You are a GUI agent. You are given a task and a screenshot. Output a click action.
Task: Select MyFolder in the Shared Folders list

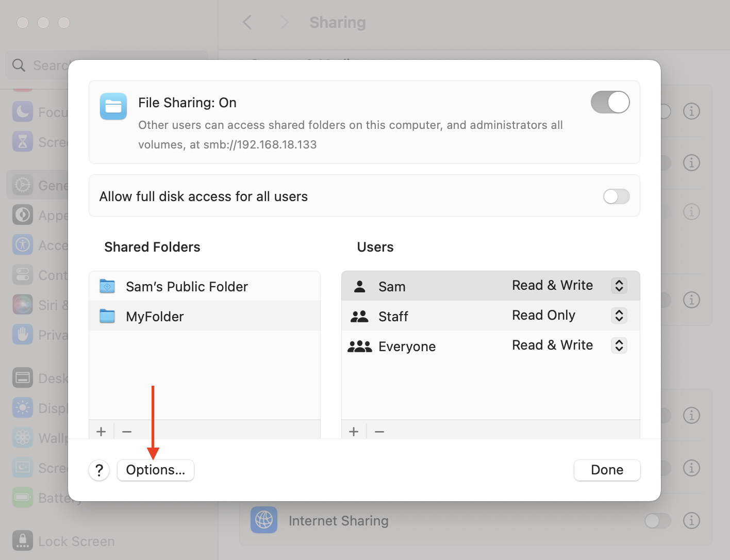205,316
